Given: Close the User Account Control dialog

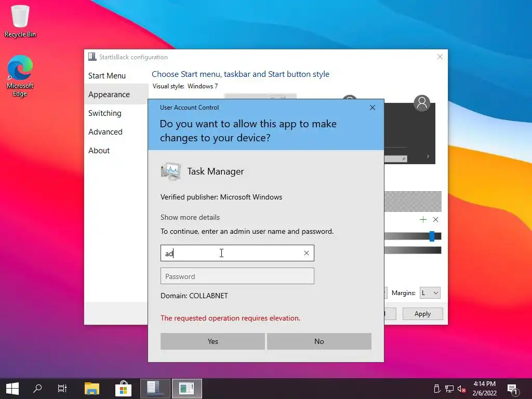Looking at the screenshot, I should click(372, 108).
